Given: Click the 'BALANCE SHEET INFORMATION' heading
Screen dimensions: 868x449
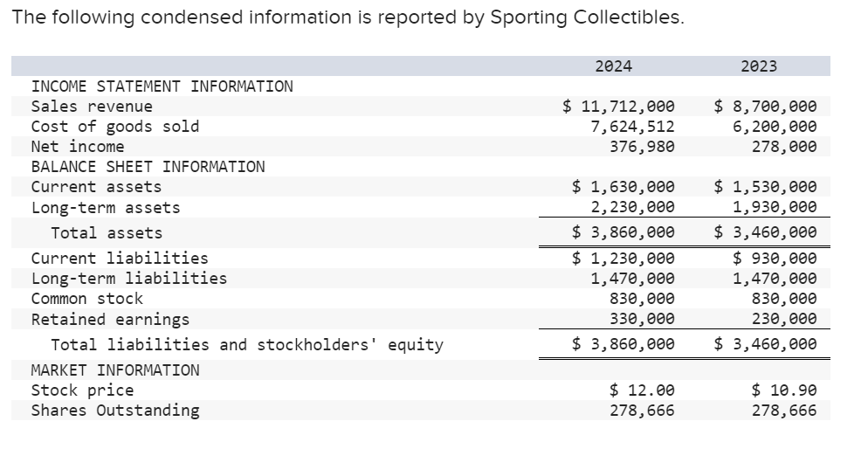Looking at the screenshot, I should coord(148,167).
